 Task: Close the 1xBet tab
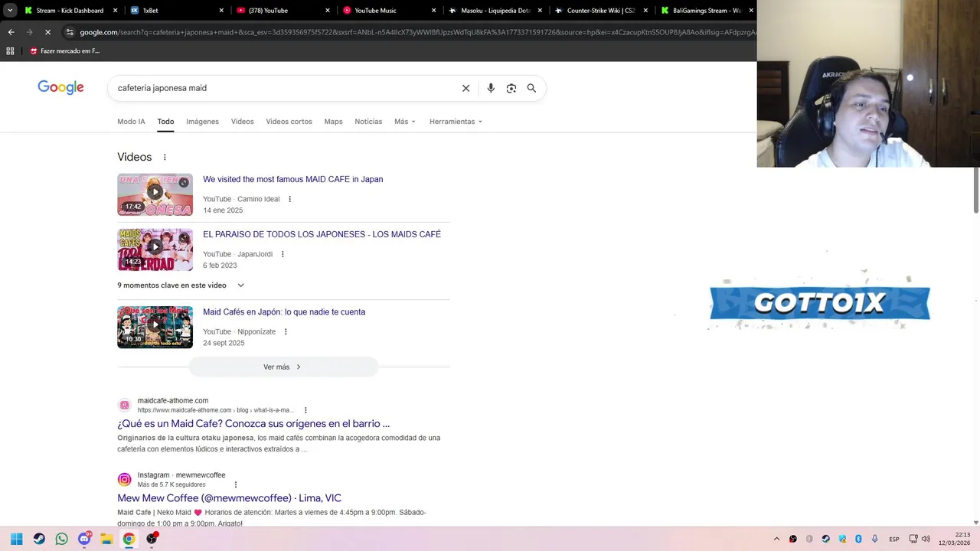221,11
